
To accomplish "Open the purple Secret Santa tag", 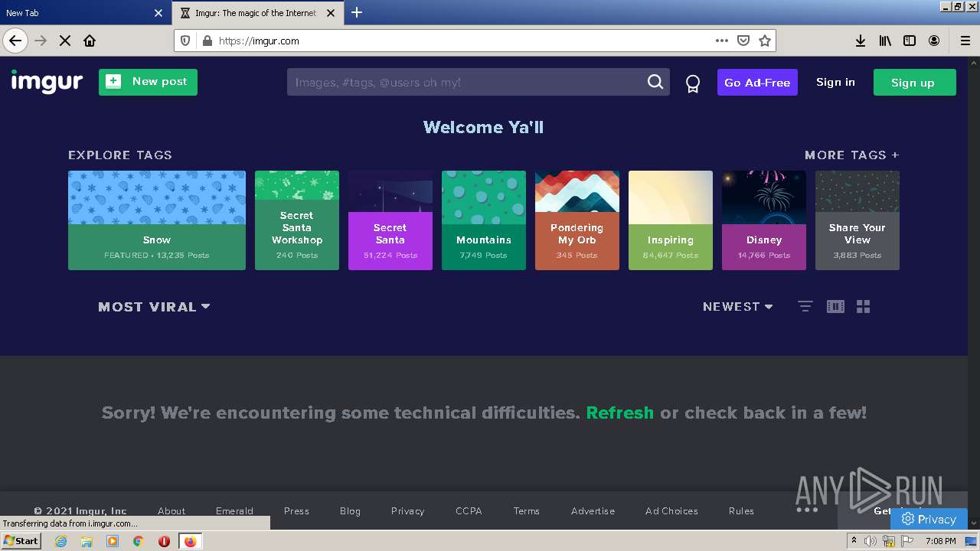I will pos(390,220).
